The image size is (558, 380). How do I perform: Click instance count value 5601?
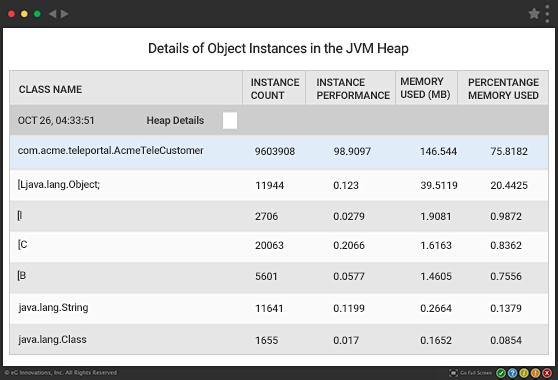pos(266,276)
